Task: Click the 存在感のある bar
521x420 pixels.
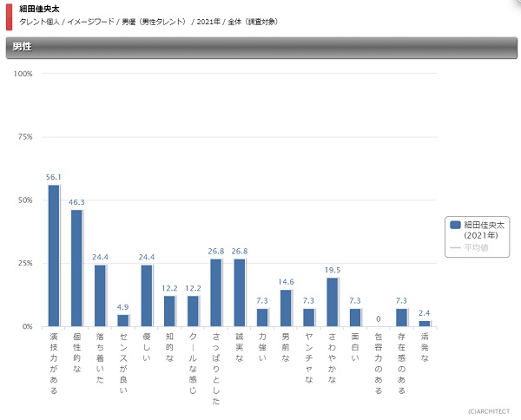Action: point(401,317)
